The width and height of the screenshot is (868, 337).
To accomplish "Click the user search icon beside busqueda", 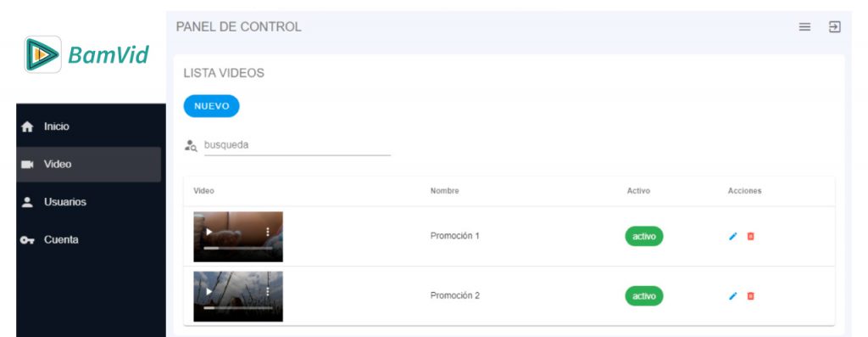I will click(x=191, y=146).
